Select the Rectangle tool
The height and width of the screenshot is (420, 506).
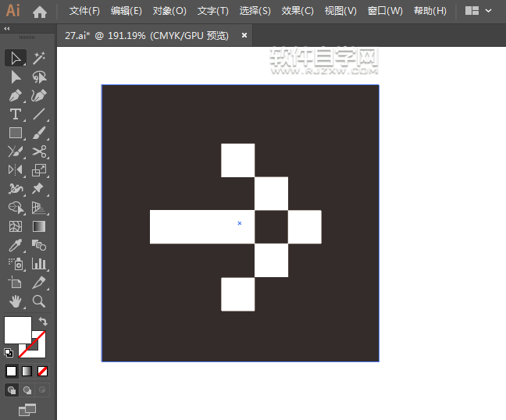(x=16, y=133)
